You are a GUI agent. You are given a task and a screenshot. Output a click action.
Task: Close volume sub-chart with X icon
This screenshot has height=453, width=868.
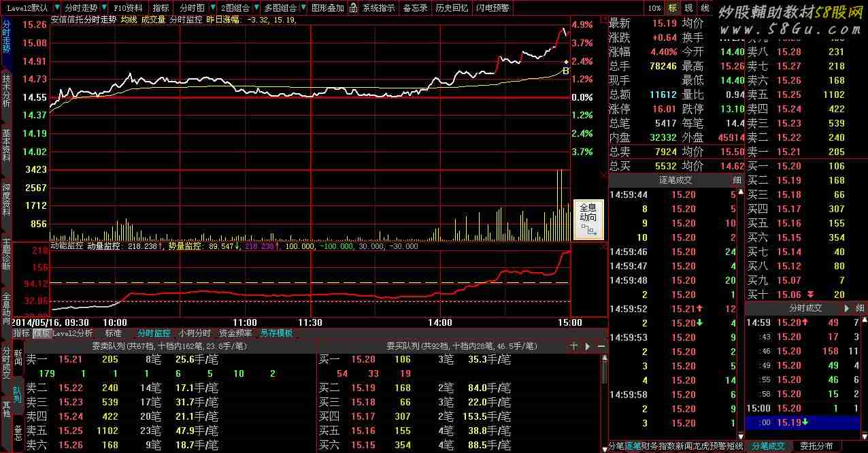pos(603,175)
